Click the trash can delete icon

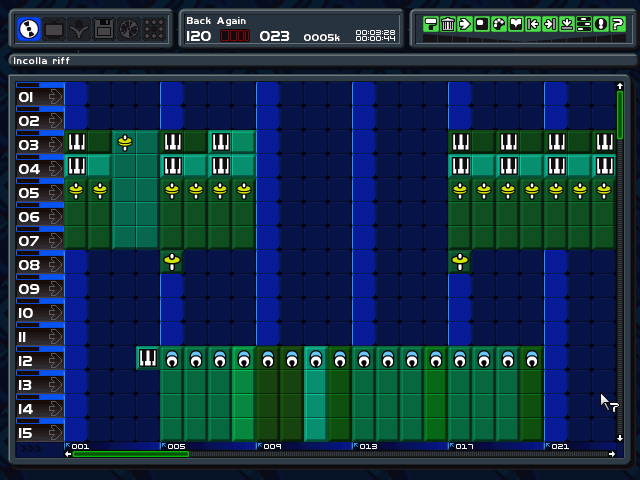[x=448, y=24]
